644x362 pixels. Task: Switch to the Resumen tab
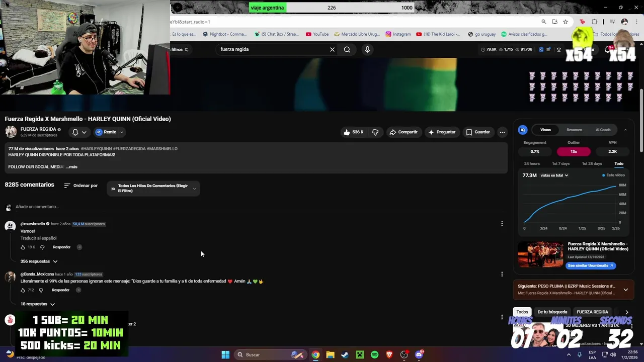coord(574,130)
